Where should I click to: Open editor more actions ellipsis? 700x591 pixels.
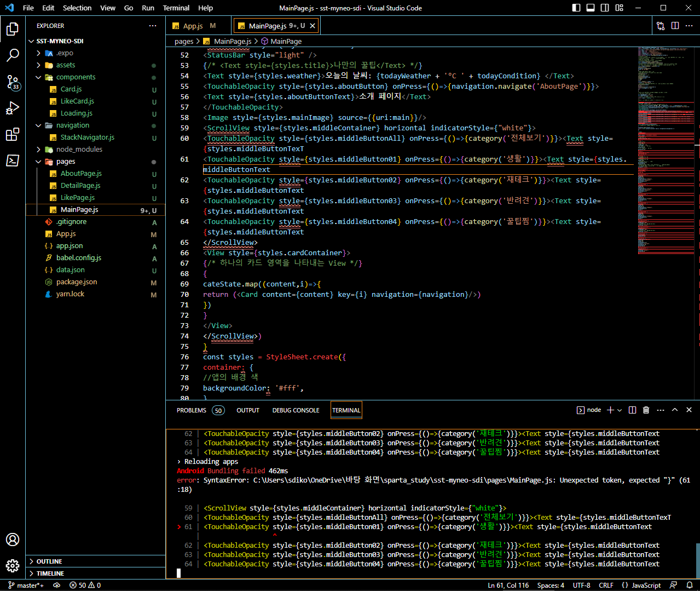(689, 26)
